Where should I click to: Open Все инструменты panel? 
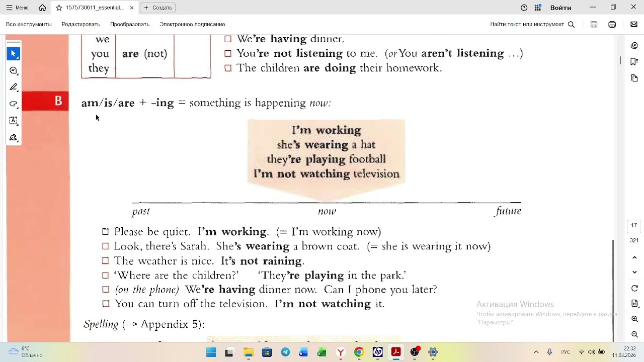[29, 24]
